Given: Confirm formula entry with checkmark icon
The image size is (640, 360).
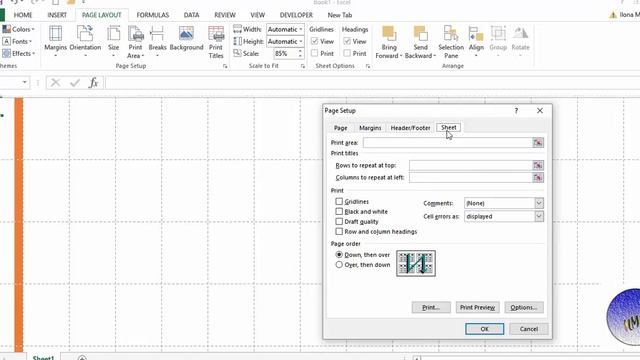Looking at the screenshot, I should (75, 83).
